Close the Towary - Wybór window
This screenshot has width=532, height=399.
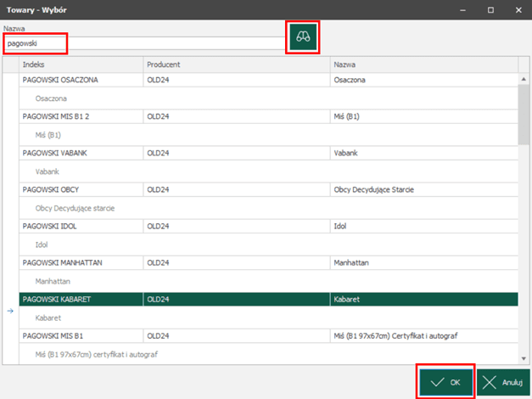click(518, 10)
